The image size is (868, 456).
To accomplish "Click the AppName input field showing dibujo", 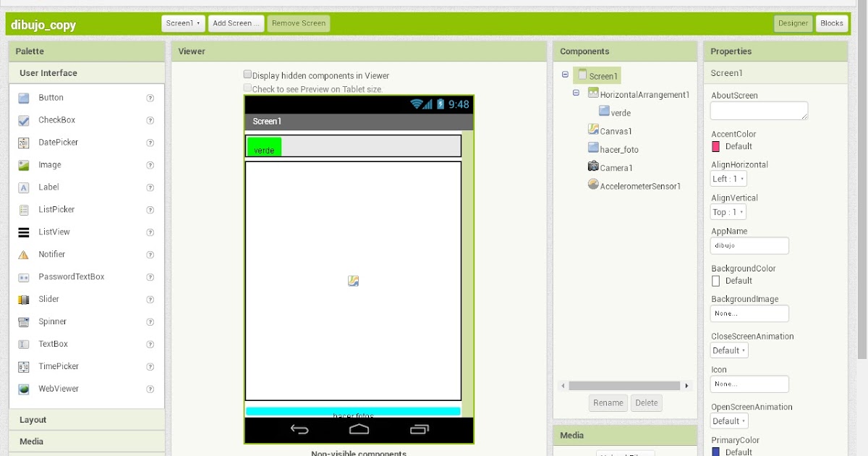I will [x=749, y=245].
